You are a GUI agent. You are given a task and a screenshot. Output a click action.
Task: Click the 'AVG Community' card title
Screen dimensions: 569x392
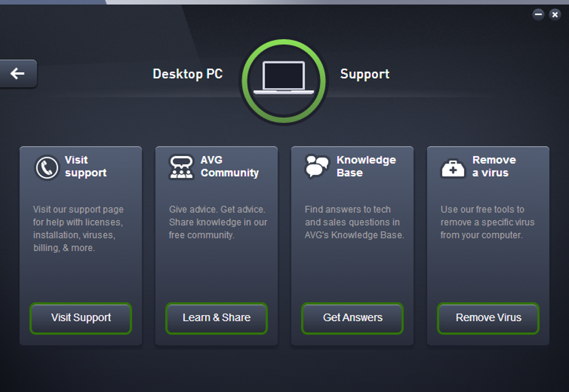coord(230,166)
